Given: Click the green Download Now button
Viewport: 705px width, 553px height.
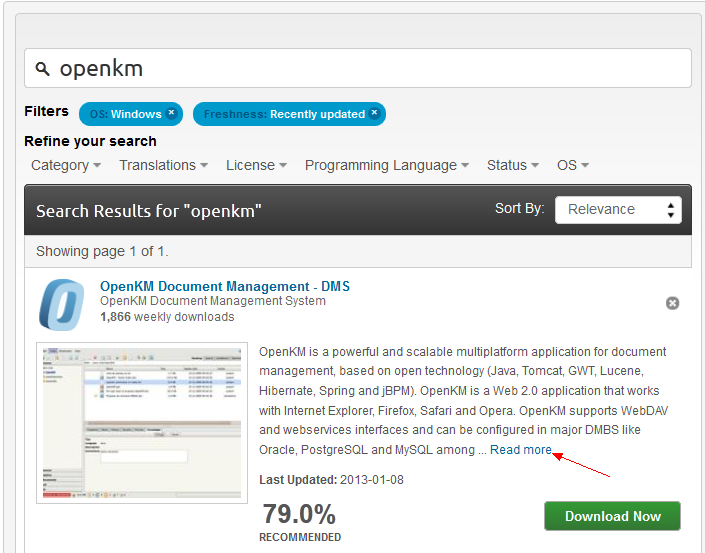Looking at the screenshot, I should pyautogui.click(x=612, y=516).
